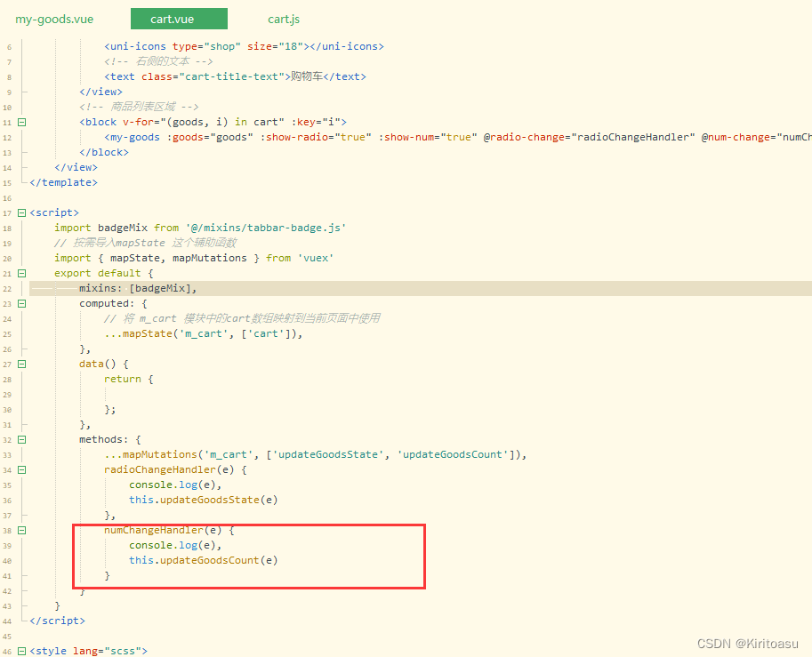
Task: Click the '购物车' text on line 8
Action: click(x=307, y=76)
